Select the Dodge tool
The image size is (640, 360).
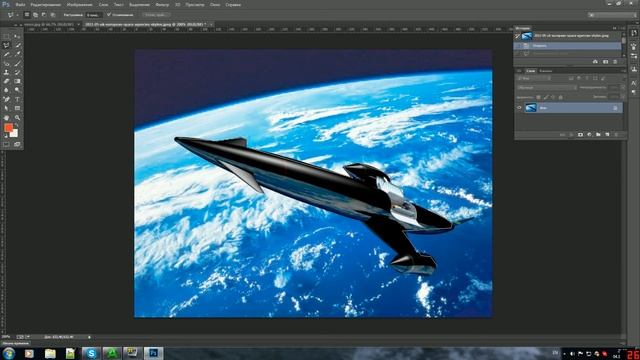tap(17, 90)
